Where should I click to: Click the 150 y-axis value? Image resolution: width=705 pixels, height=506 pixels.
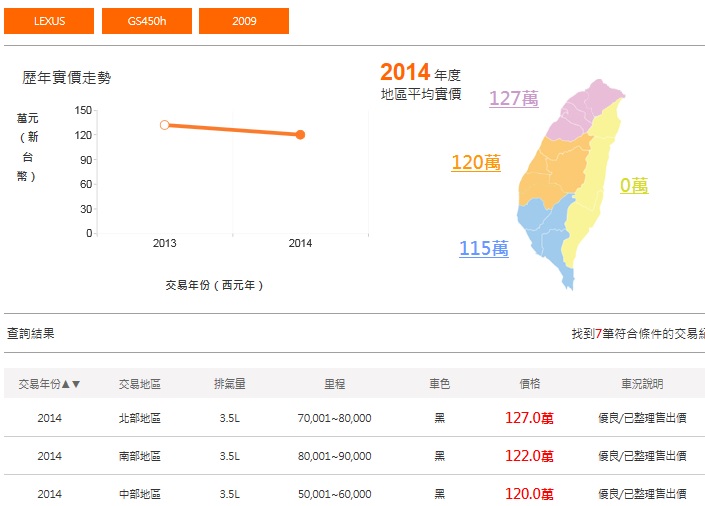(x=83, y=111)
